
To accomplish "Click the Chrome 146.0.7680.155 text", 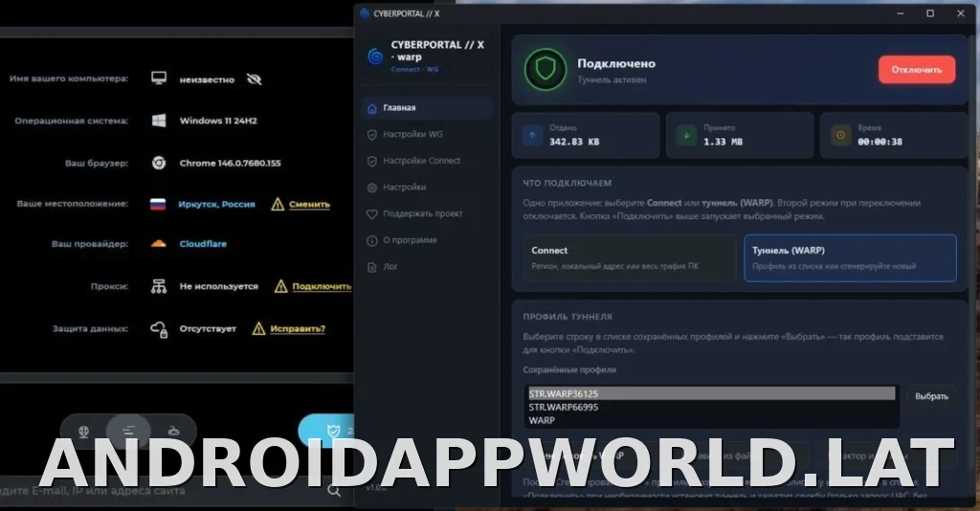I will coord(230,163).
